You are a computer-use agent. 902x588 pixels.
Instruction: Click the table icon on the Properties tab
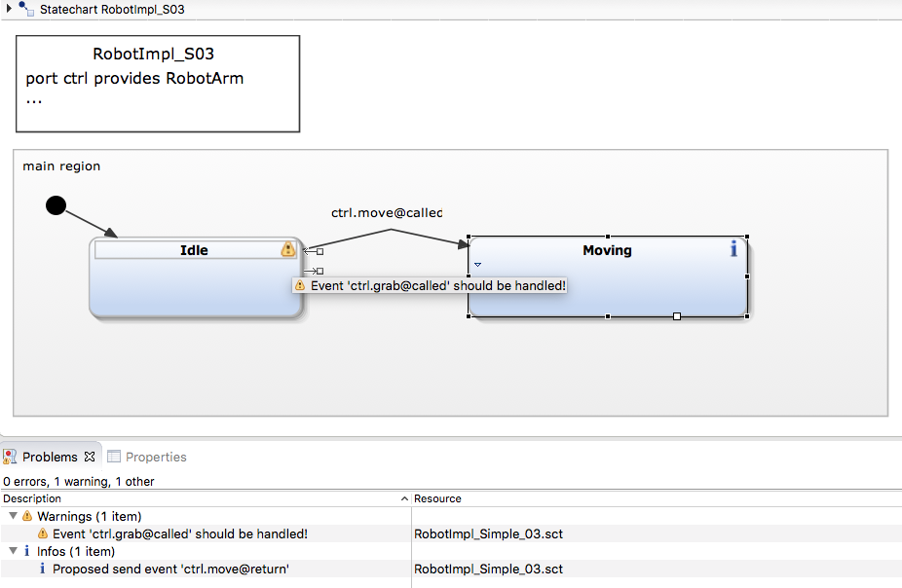coord(113,456)
